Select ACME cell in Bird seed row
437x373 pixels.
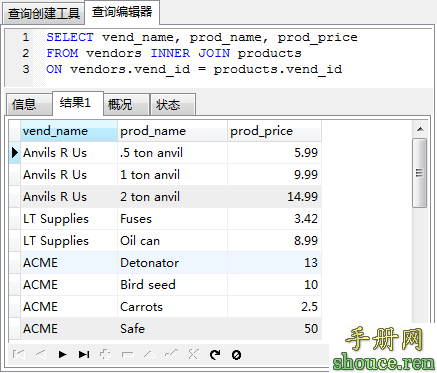coord(69,285)
